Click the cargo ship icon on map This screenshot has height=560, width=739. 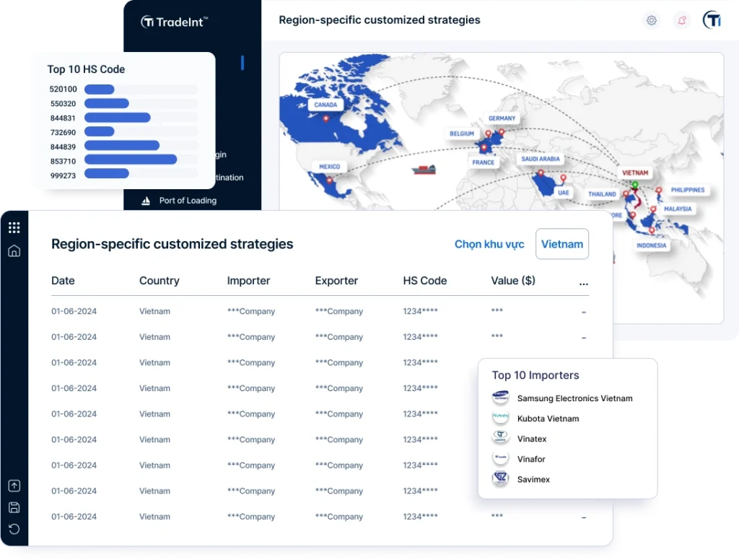[x=424, y=169]
